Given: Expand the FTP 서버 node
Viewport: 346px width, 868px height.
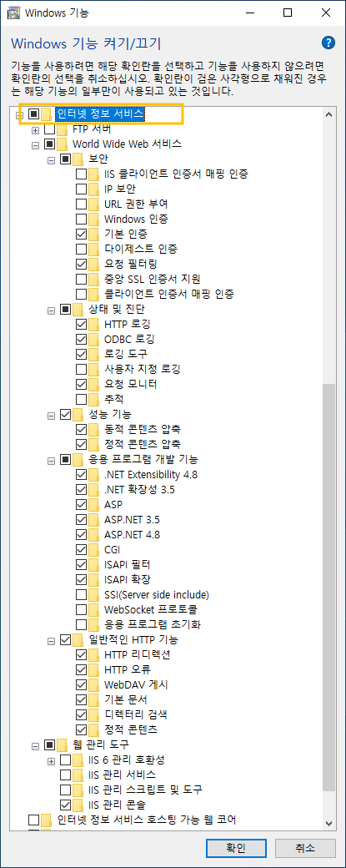Looking at the screenshot, I should pyautogui.click(x=35, y=130).
